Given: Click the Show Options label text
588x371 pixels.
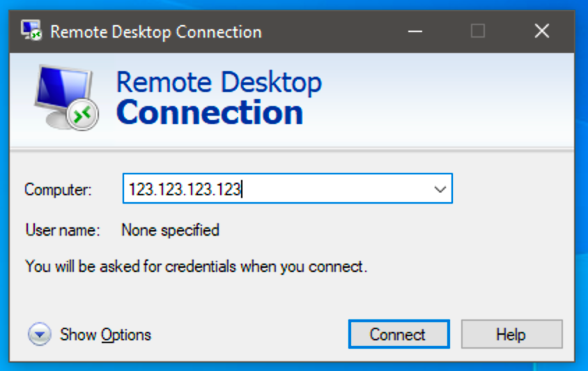Looking at the screenshot, I should pyautogui.click(x=105, y=335).
